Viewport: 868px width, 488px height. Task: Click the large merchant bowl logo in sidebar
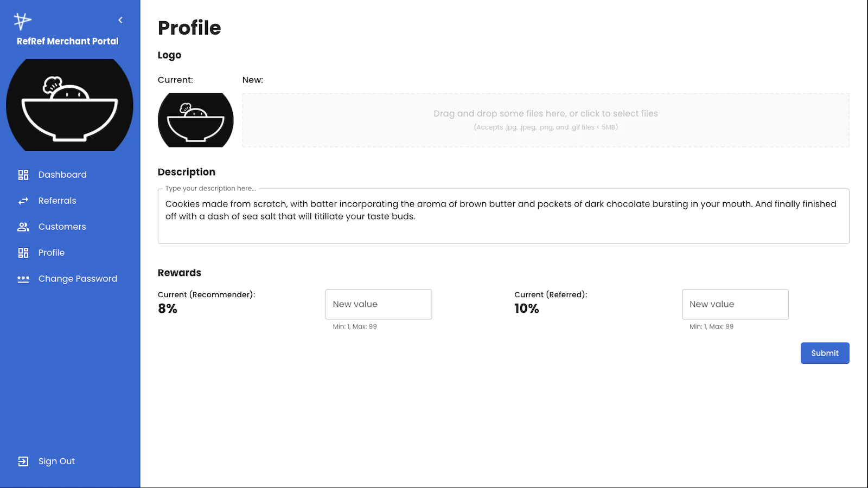(x=69, y=105)
